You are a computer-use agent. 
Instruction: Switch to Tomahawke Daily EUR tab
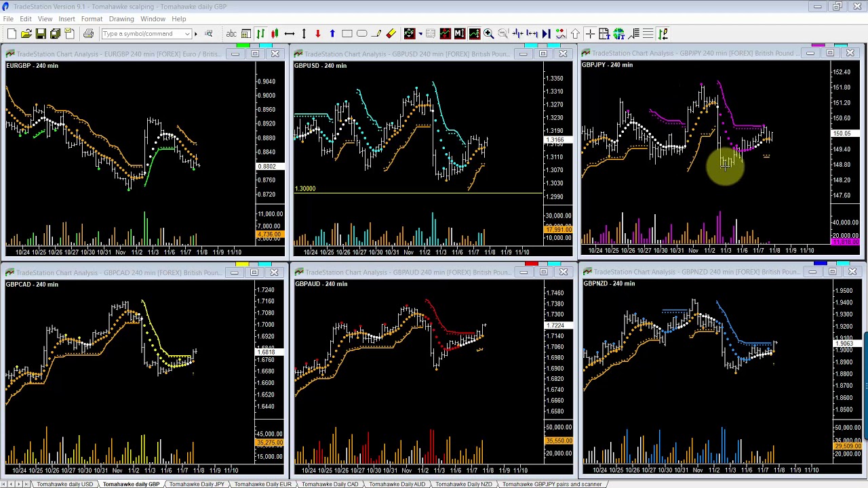[x=262, y=484]
